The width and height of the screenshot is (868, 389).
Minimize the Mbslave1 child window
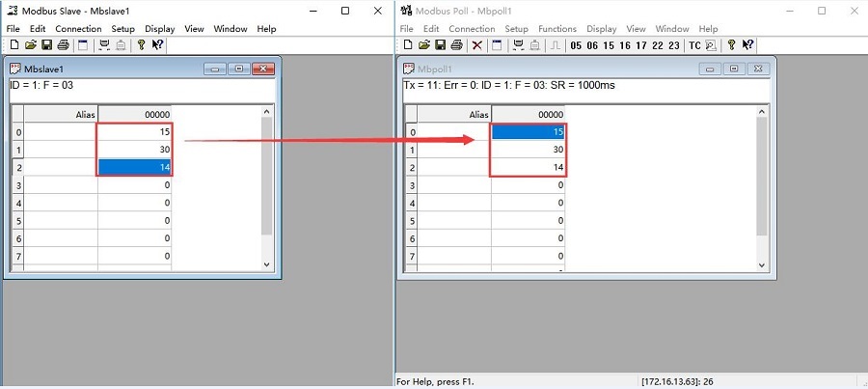click(x=215, y=69)
